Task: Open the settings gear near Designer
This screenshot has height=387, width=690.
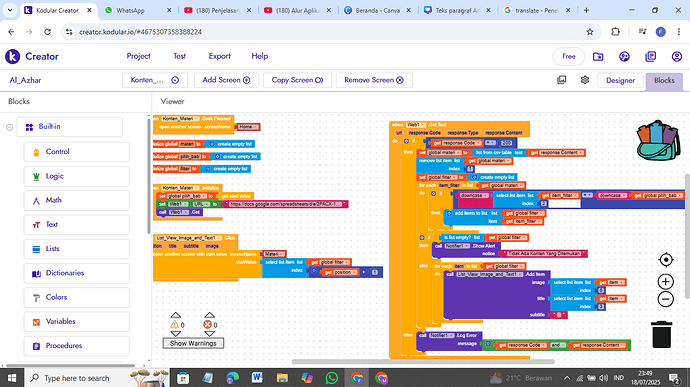Action: (x=585, y=80)
